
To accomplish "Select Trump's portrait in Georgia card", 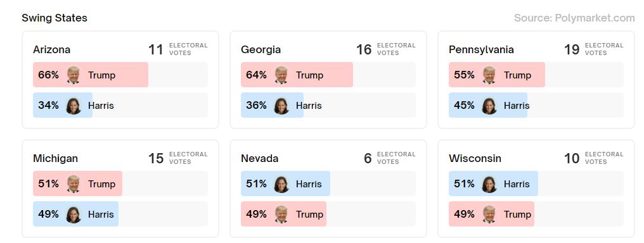I will tap(281, 75).
